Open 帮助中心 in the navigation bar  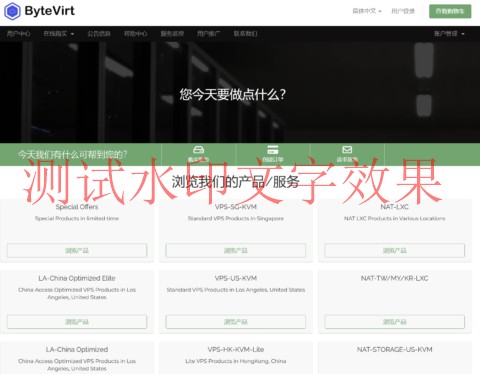(x=135, y=34)
